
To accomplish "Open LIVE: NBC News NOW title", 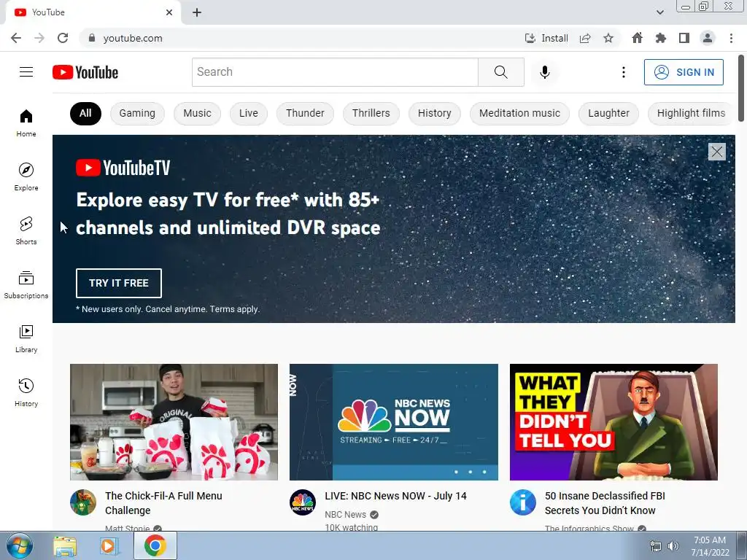I will [395, 496].
